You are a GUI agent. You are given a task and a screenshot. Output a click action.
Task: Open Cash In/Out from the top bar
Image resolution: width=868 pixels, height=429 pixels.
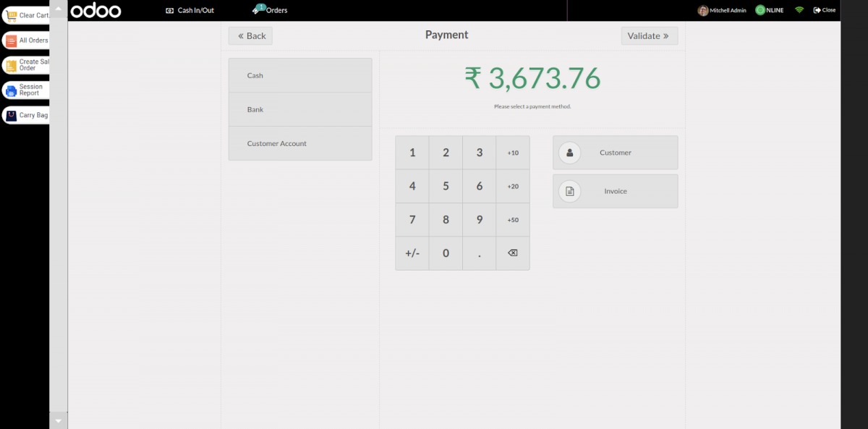pos(190,10)
